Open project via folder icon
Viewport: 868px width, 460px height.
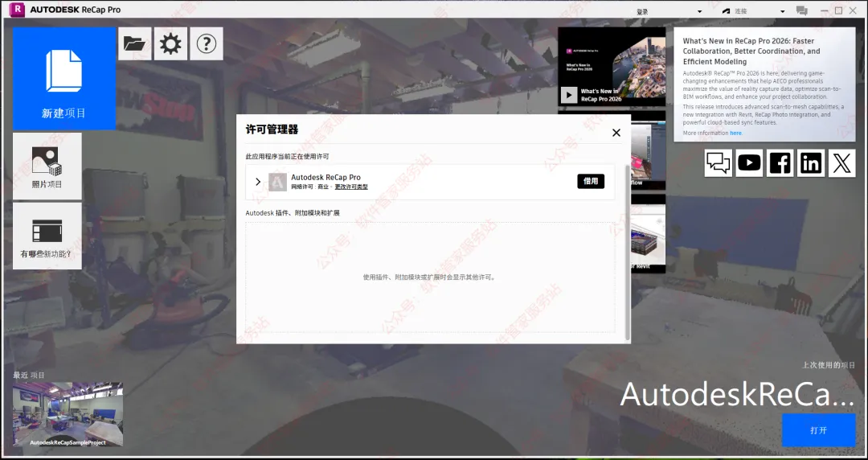tap(134, 43)
